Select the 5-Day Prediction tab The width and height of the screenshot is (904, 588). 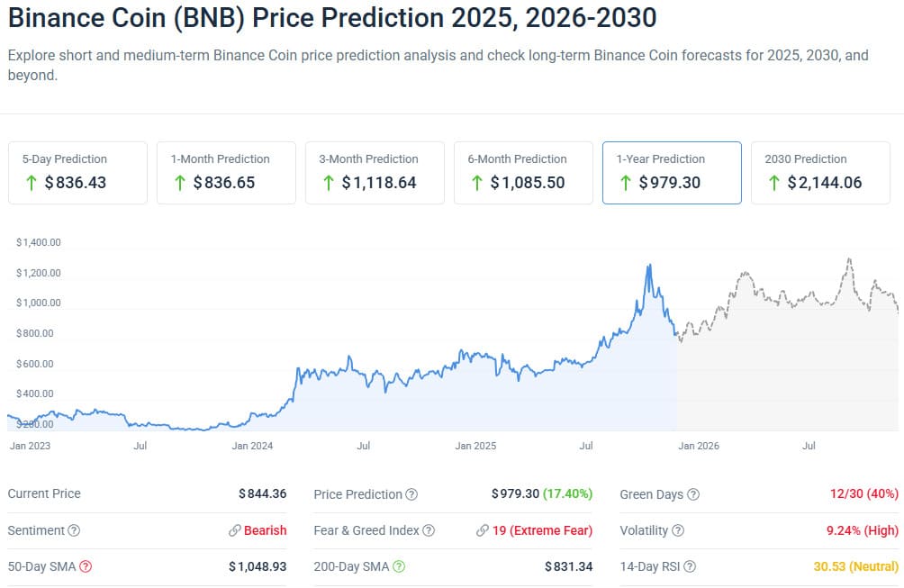coord(77,172)
